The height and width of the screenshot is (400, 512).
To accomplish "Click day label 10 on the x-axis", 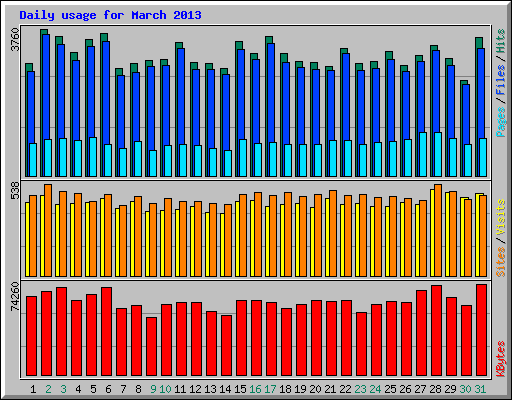I will (x=165, y=389).
